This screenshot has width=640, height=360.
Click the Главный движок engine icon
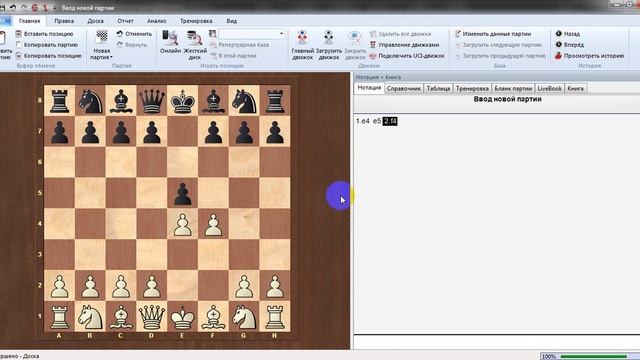302,38
